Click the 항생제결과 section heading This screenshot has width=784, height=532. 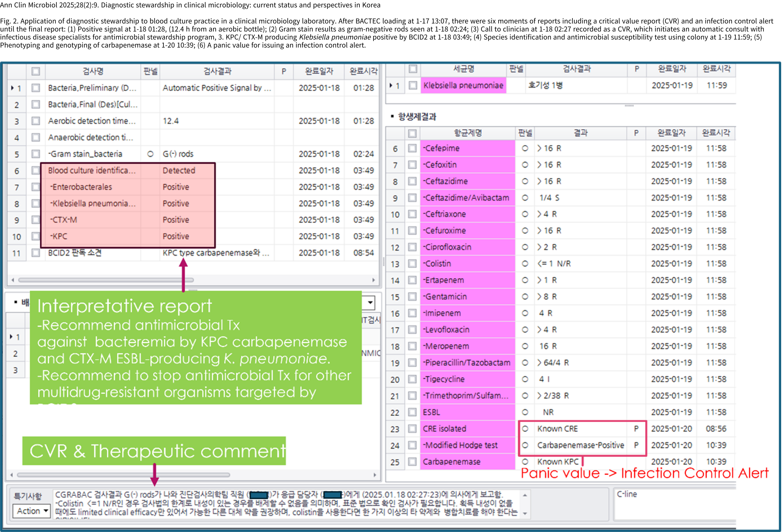point(417,117)
